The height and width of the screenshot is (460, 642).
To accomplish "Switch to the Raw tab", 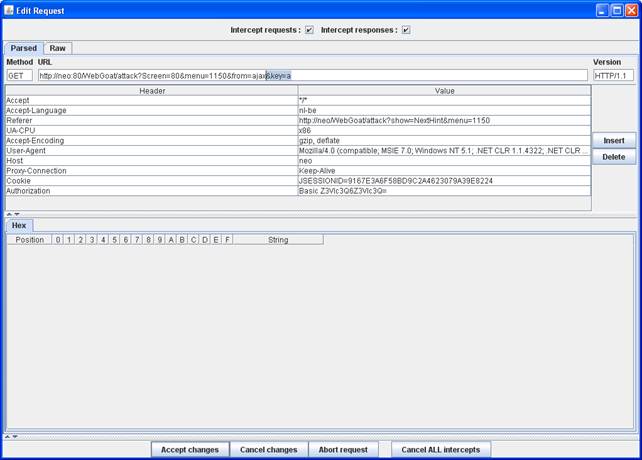I will tap(58, 48).
